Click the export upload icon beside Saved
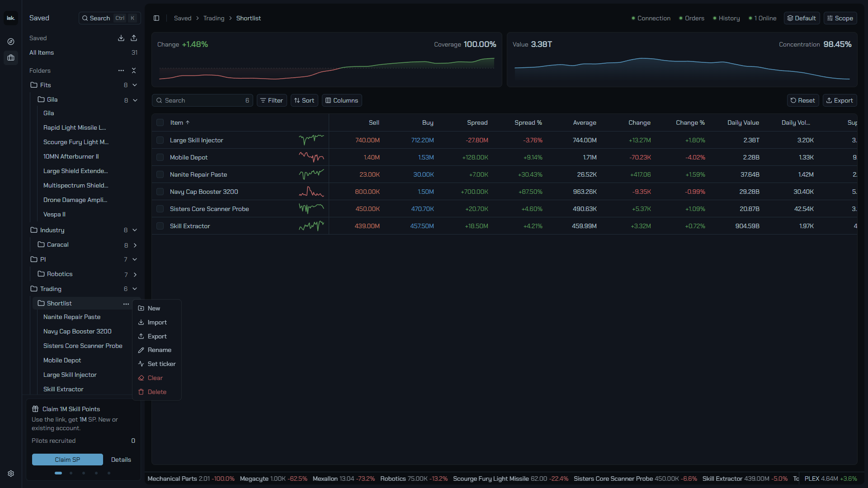This screenshot has width=868, height=488. [x=134, y=38]
